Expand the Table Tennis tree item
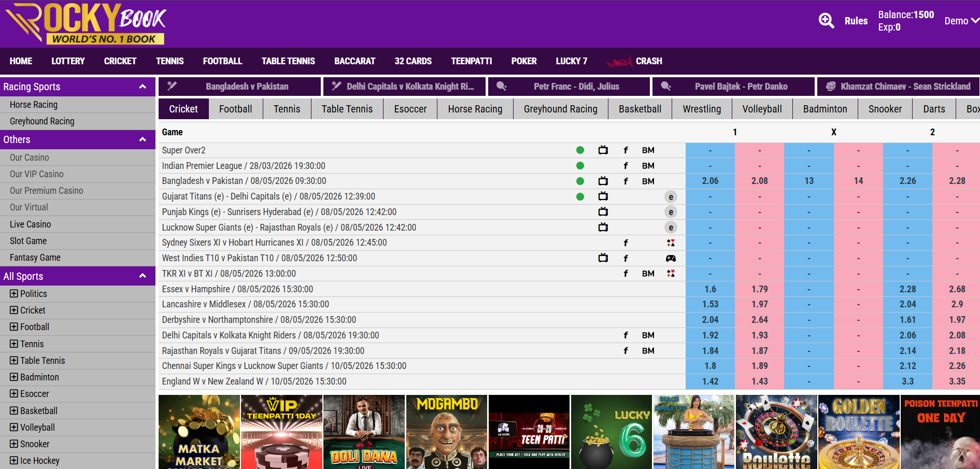The height and width of the screenshot is (469, 980). (x=14, y=360)
